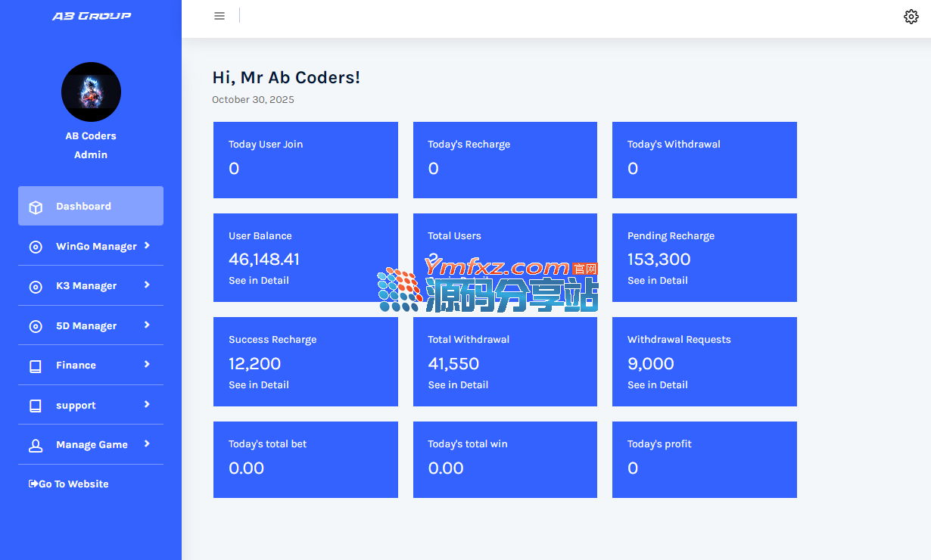
Task: Click the Finance book icon
Action: (x=36, y=366)
